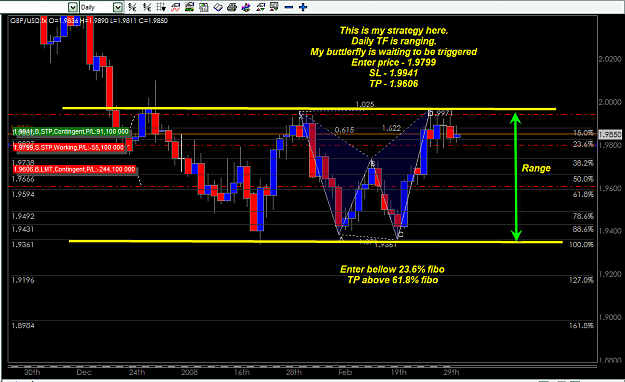This screenshot has width=625, height=382.
Task: Click the 0.615 butterfly pattern ratio label
Action: tap(344, 130)
